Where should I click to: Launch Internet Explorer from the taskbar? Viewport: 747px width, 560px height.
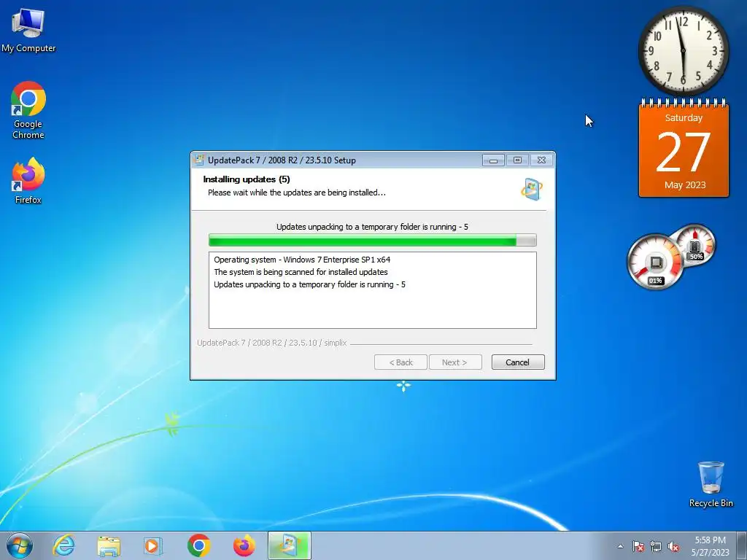point(63,545)
